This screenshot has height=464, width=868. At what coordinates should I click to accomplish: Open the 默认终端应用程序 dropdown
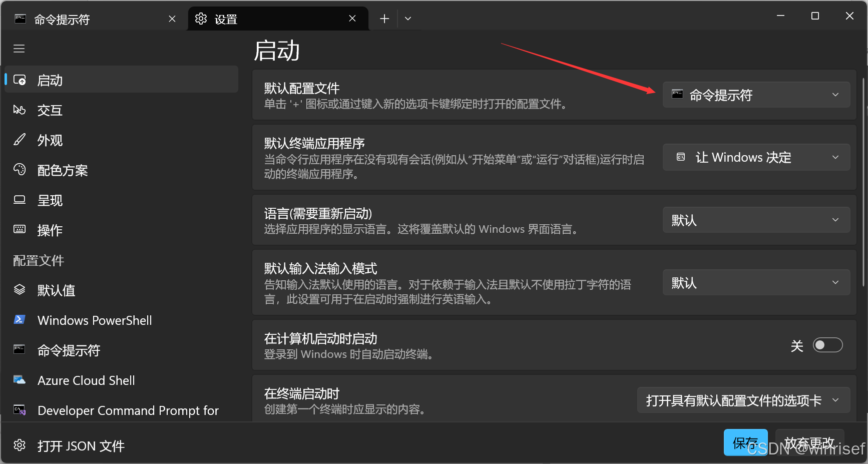756,157
